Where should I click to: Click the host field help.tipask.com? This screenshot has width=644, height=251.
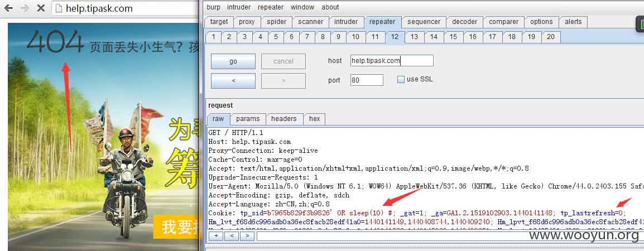tap(392, 60)
